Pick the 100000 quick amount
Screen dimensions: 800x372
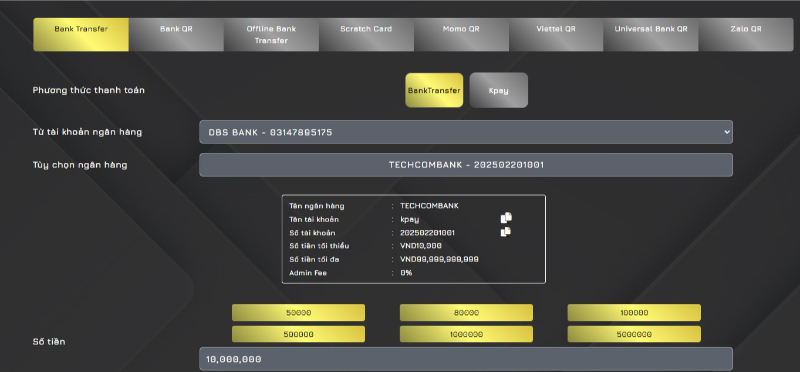point(634,313)
